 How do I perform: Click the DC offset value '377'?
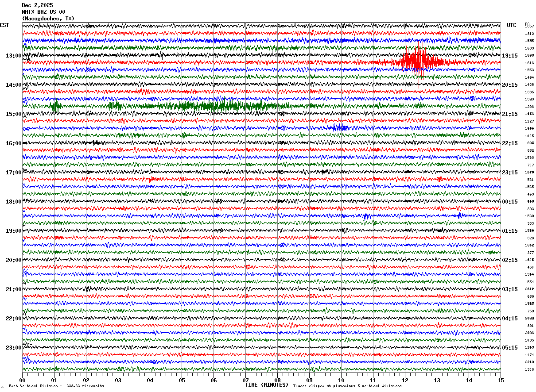point(530,253)
